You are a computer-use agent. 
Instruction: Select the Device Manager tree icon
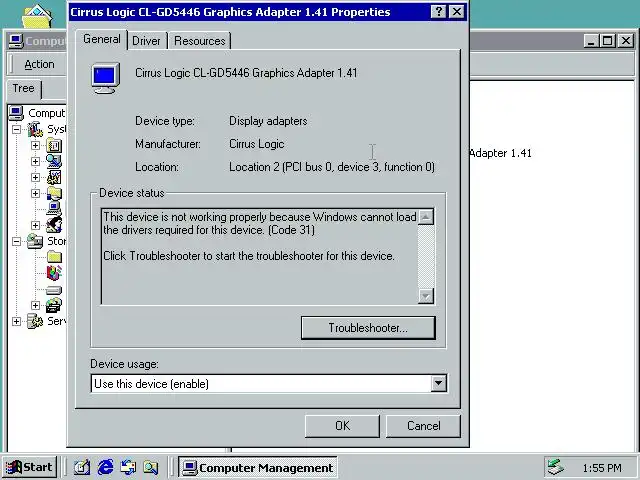(54, 209)
